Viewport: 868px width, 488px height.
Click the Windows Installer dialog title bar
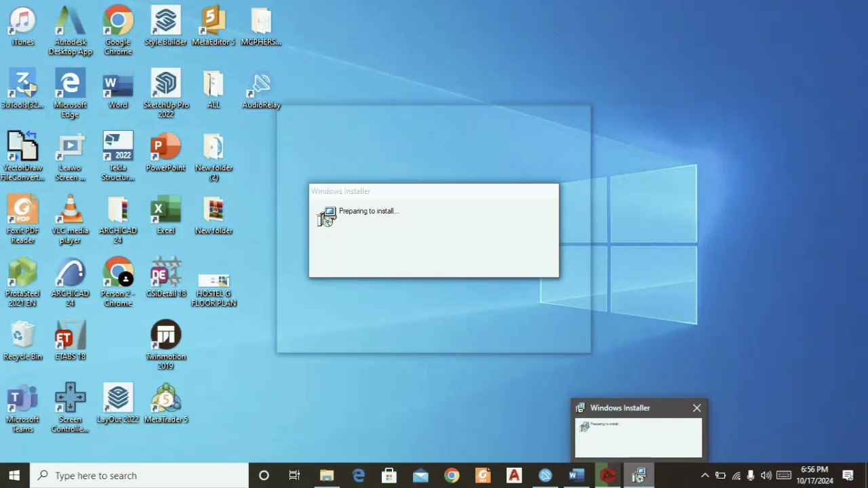pyautogui.click(x=434, y=191)
